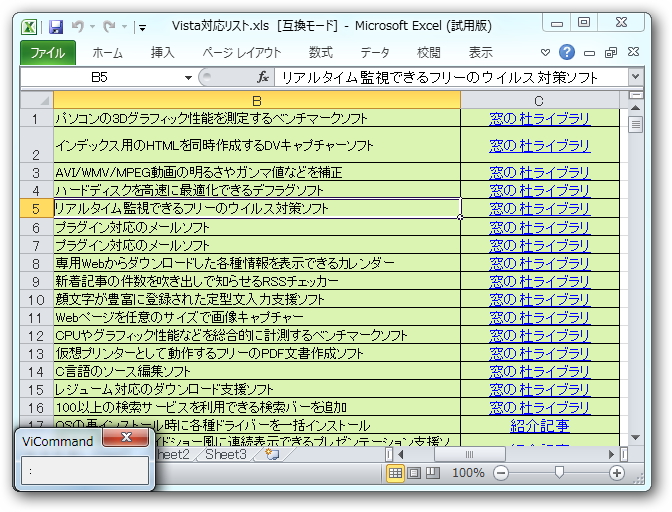Screen dimensions: 672x512
Task: Open 窓の杜ライブラリ link in row 14
Action: click(x=540, y=371)
